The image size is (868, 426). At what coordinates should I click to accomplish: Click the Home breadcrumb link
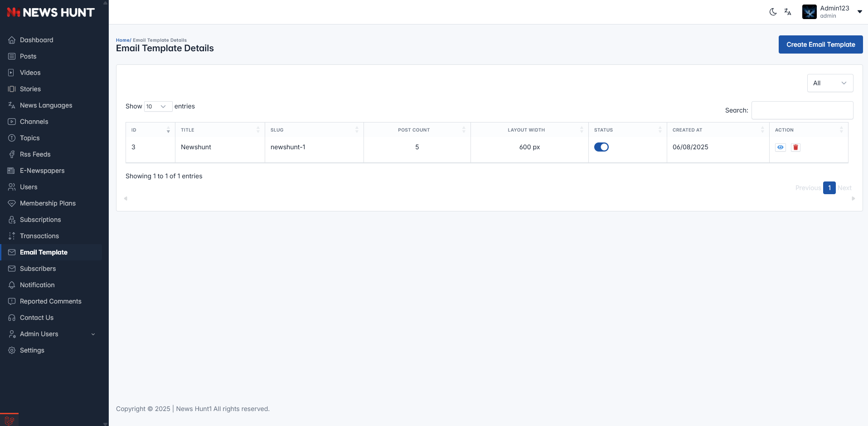coord(122,40)
